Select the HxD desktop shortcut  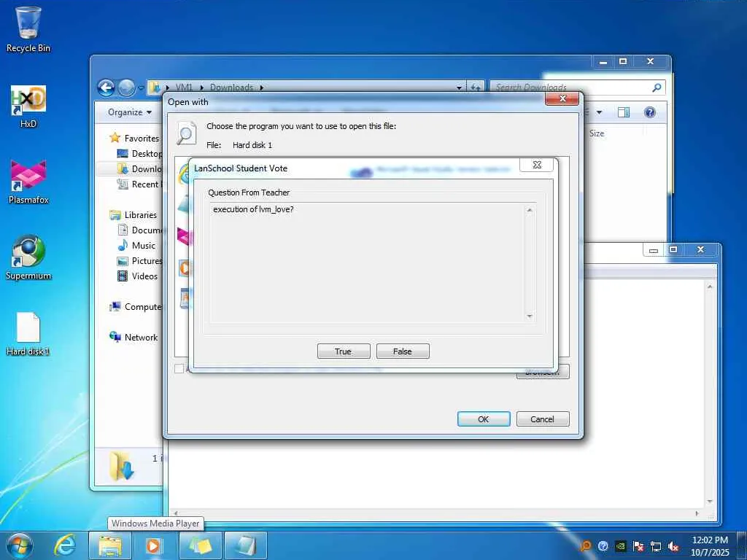(28, 107)
